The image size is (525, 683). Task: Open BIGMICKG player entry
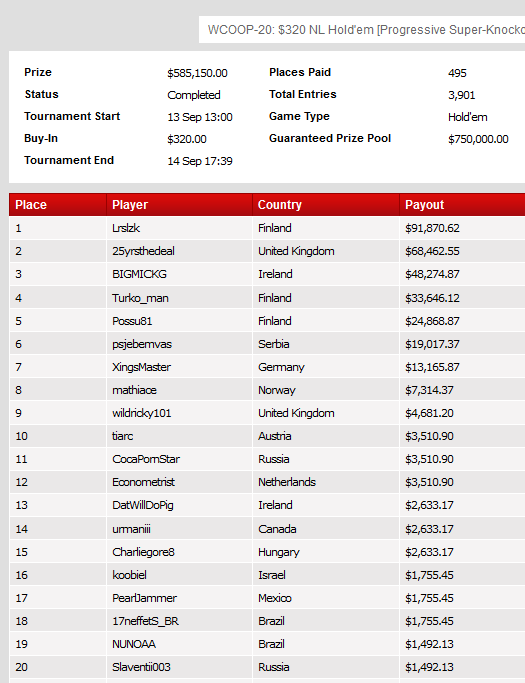[139, 274]
